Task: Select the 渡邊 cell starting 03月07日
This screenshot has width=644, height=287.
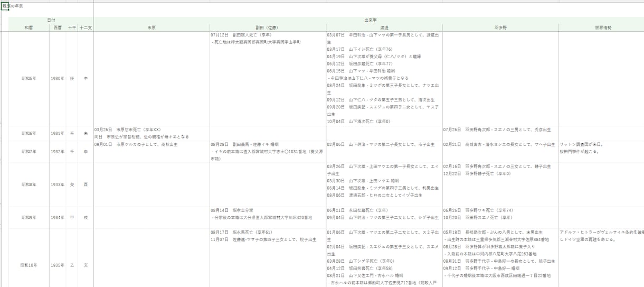Action: 384,78
